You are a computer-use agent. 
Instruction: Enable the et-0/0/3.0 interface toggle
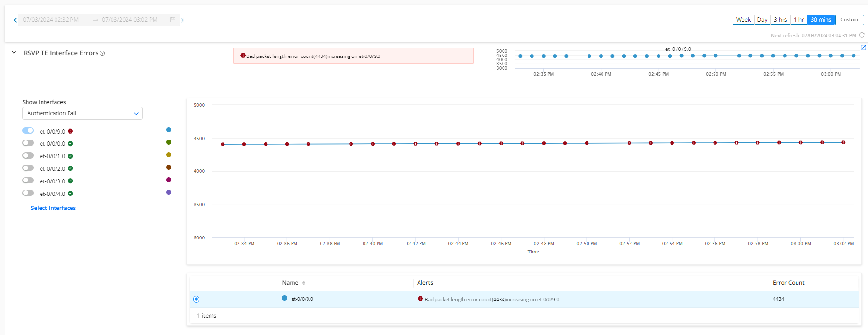point(28,181)
